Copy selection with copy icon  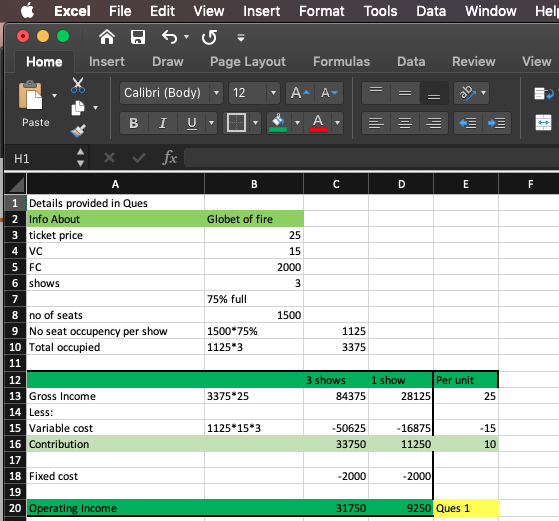78,108
